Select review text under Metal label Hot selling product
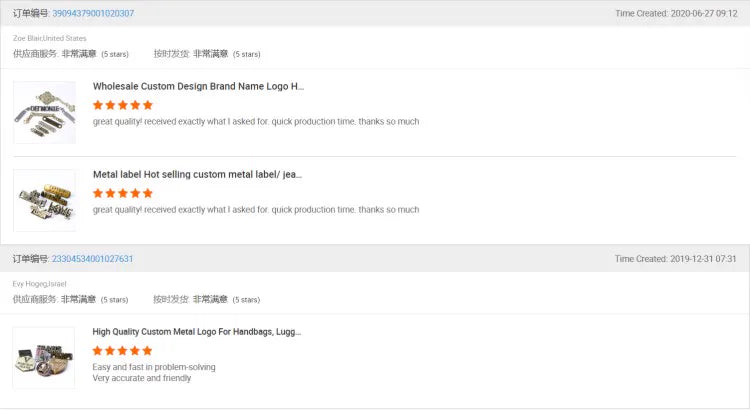 point(256,210)
